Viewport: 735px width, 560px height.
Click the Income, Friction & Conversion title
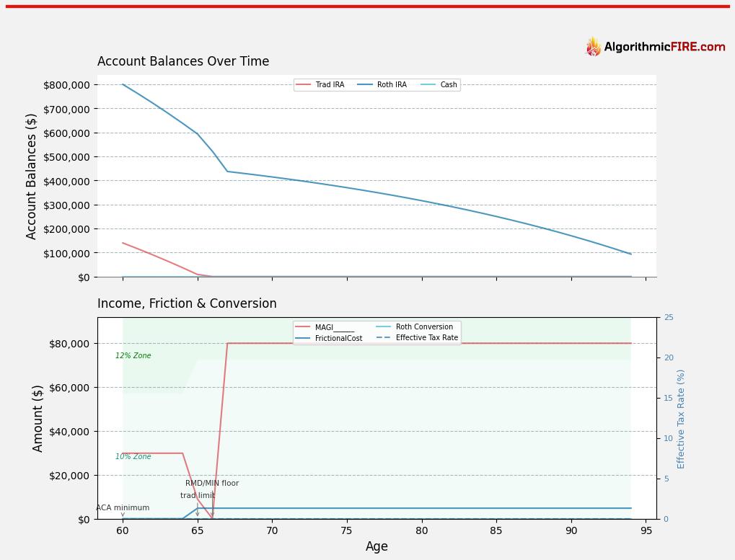[x=187, y=304]
